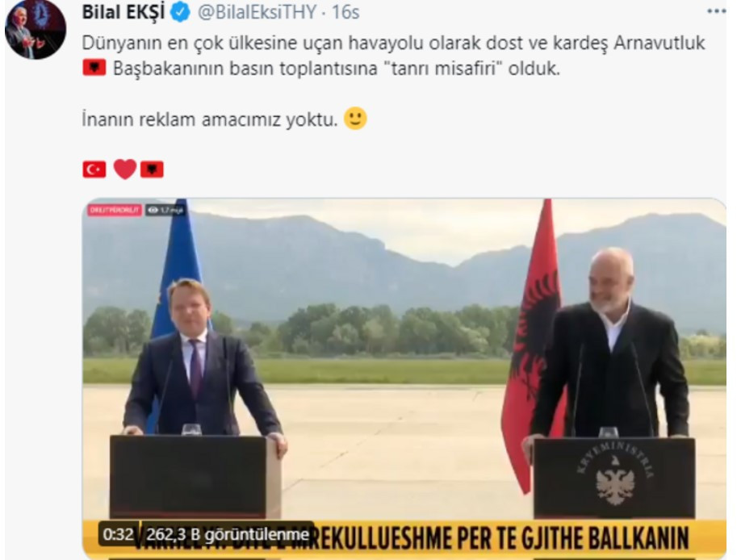
Task: Click the red heart emoji
Action: [125, 169]
